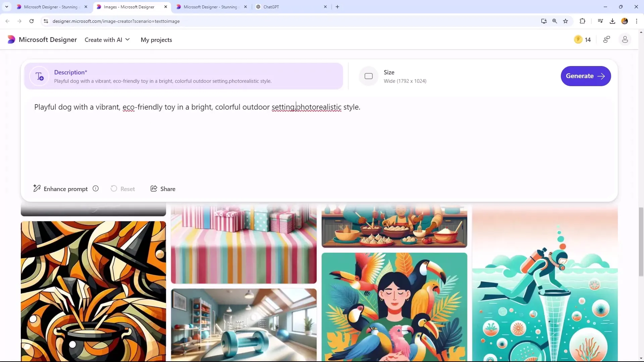
Task: Click the Generate button
Action: click(585, 75)
